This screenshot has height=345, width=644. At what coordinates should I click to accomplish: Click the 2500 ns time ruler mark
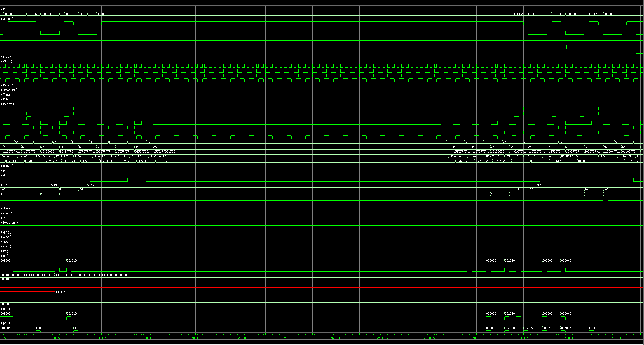(336, 338)
